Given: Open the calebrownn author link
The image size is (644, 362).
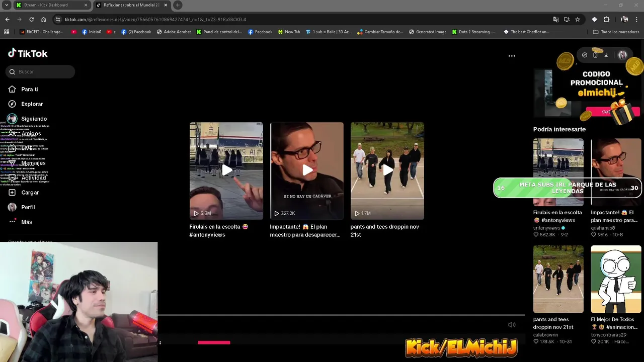Looking at the screenshot, I should (546, 335).
